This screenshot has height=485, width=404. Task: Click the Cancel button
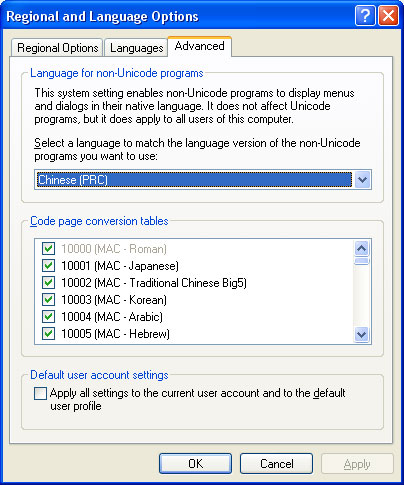click(276, 464)
